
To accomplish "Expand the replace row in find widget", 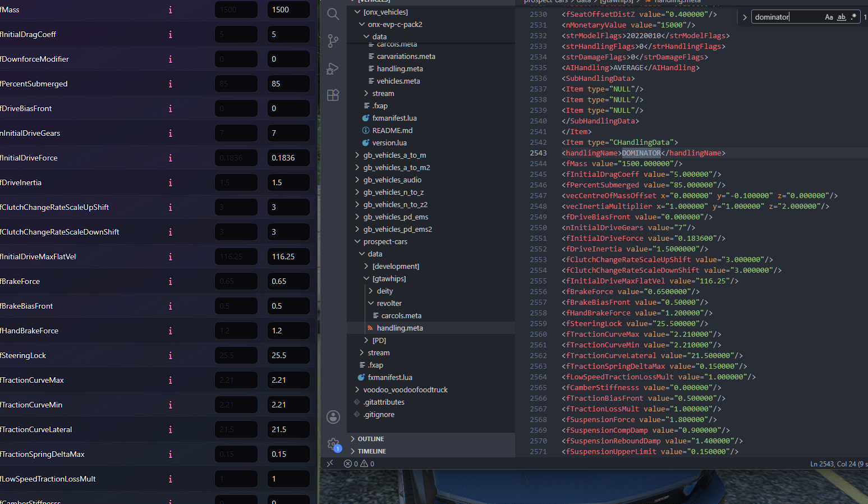I will pos(745,17).
